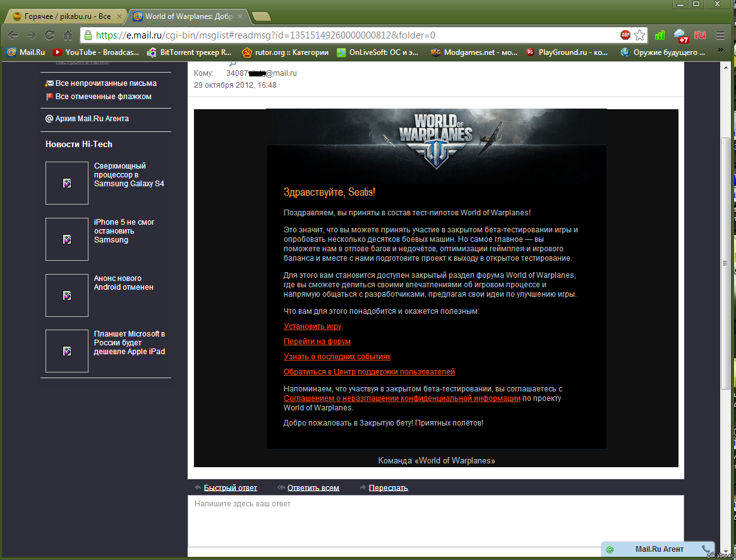The image size is (736, 560).
Task: Open the Adblock Plus extension icon
Action: (625, 35)
